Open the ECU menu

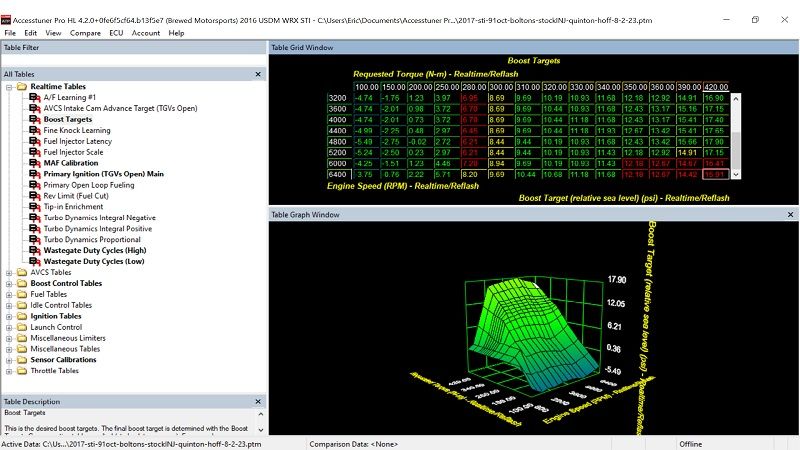[x=116, y=33]
